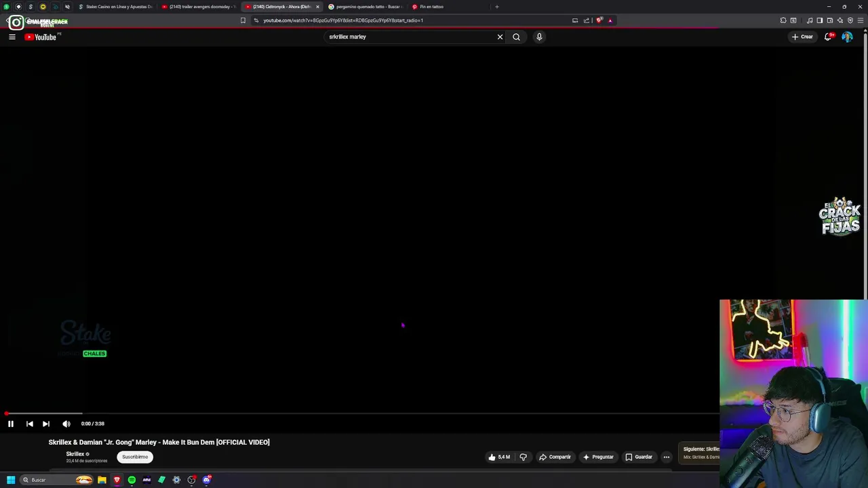The height and width of the screenshot is (488, 868).
Task: Open YouTube notifications bell
Action: [x=828, y=37]
